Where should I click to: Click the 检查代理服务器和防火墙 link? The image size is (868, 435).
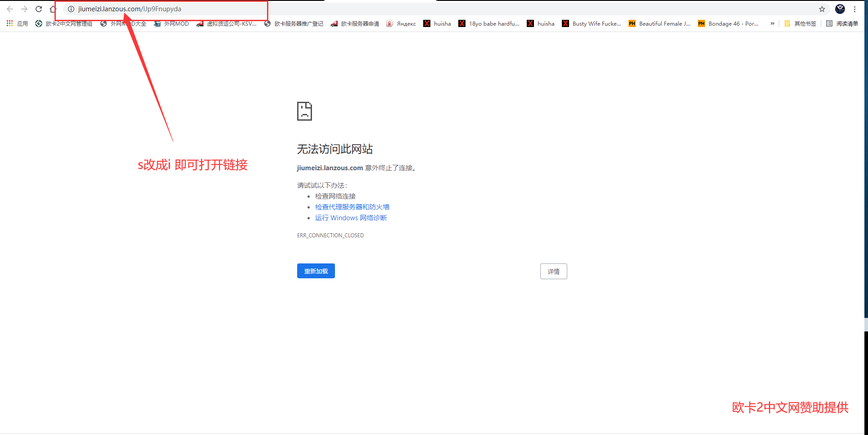click(x=352, y=207)
